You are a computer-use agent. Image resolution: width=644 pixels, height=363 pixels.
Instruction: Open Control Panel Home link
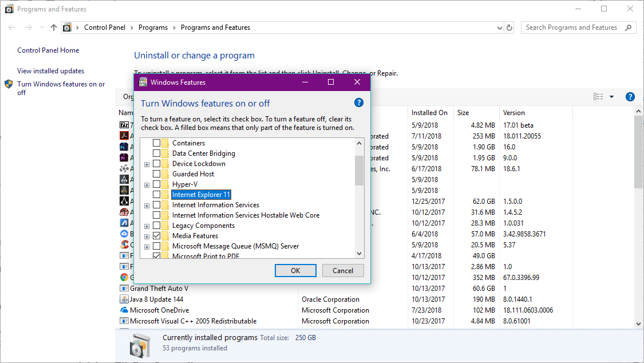coord(48,50)
